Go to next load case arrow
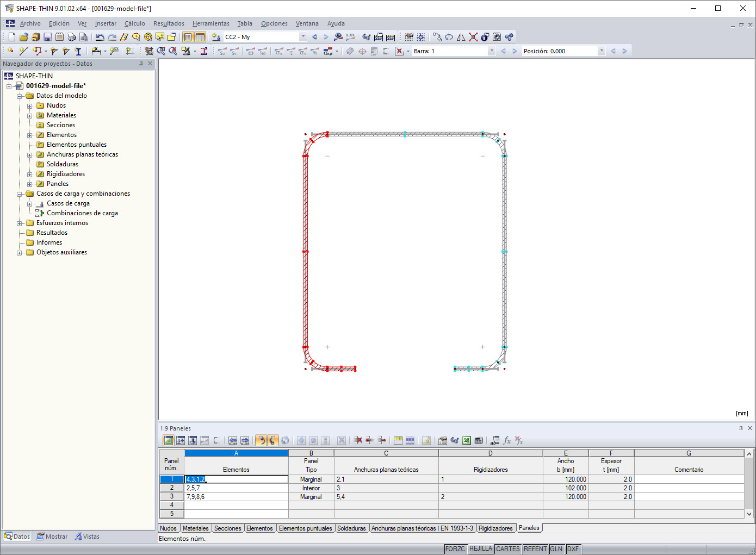This screenshot has height=555, width=756. (x=326, y=37)
